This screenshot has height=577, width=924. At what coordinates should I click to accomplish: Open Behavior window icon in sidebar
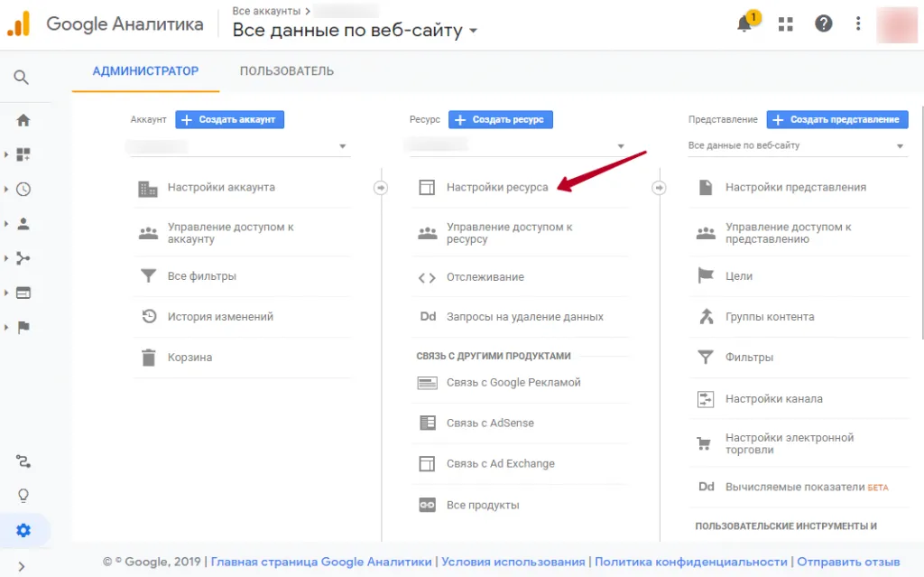pyautogui.click(x=23, y=293)
